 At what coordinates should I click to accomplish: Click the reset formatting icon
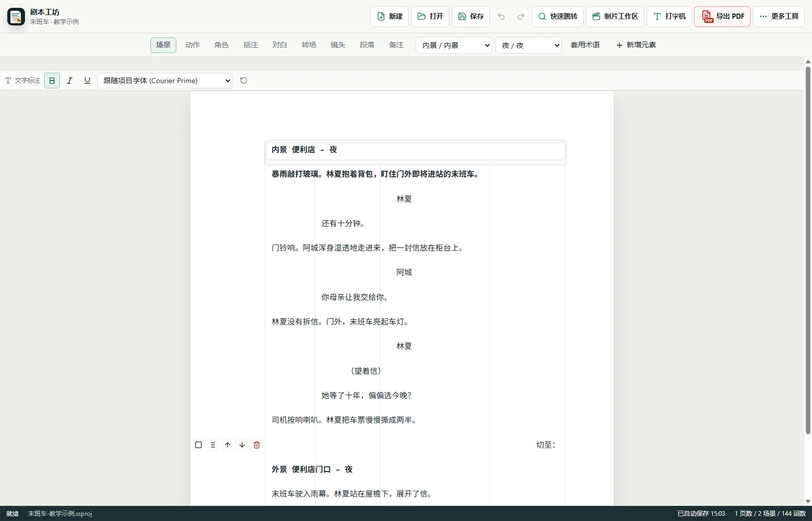tap(243, 81)
